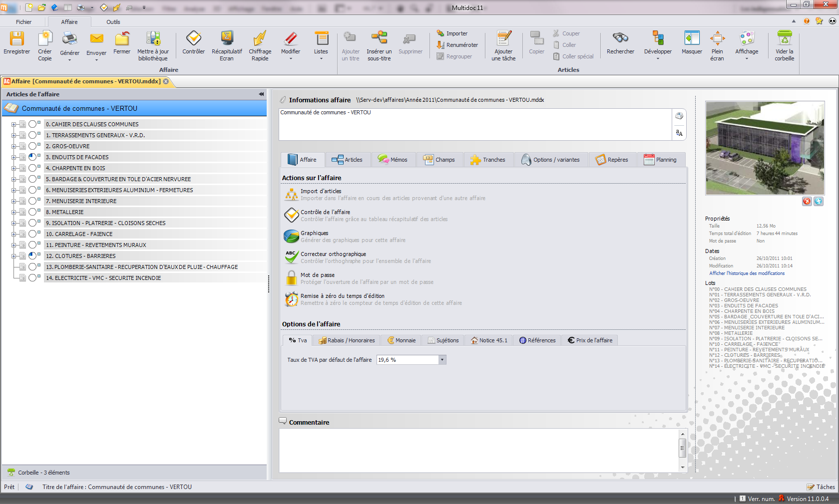The width and height of the screenshot is (839, 504).
Task: Click the Créer Copie icon
Action: 45,38
